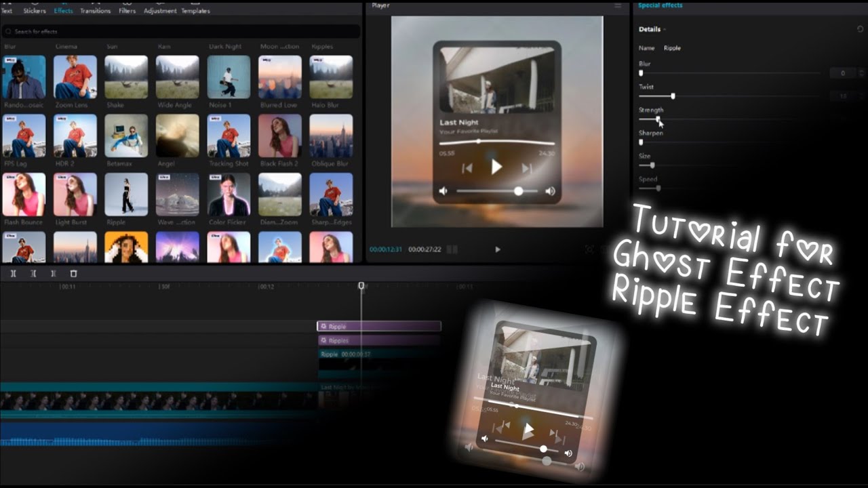Select the main video filmstrip track
The width and height of the screenshot is (868, 488).
(159, 401)
